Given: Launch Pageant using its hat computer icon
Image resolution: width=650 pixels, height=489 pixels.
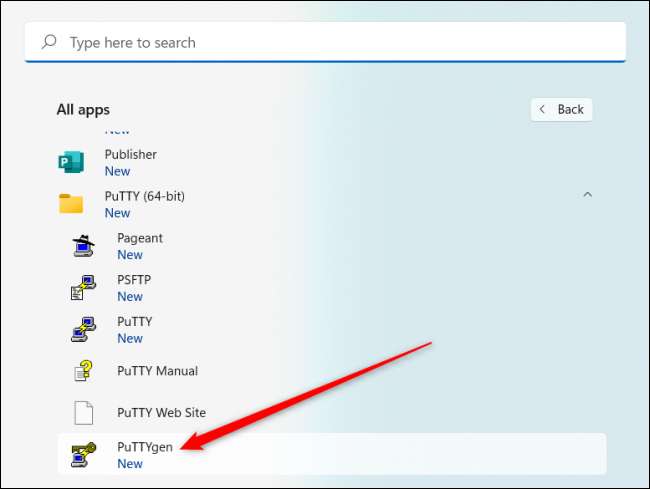Looking at the screenshot, I should click(83, 246).
